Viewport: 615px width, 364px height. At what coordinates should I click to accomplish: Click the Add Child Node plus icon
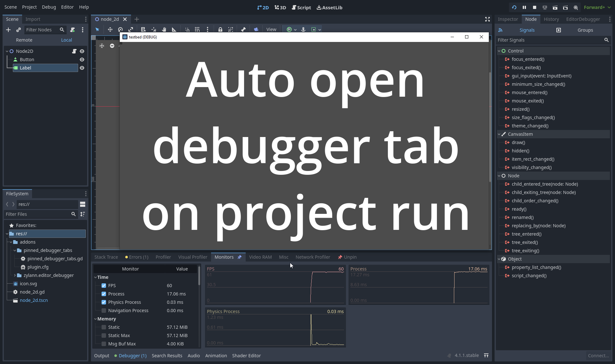(x=8, y=30)
